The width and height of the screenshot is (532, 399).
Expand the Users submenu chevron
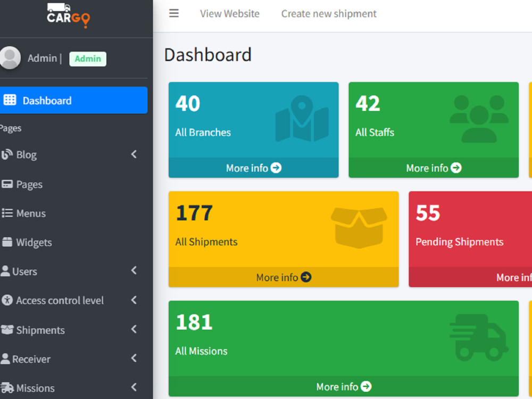click(134, 271)
